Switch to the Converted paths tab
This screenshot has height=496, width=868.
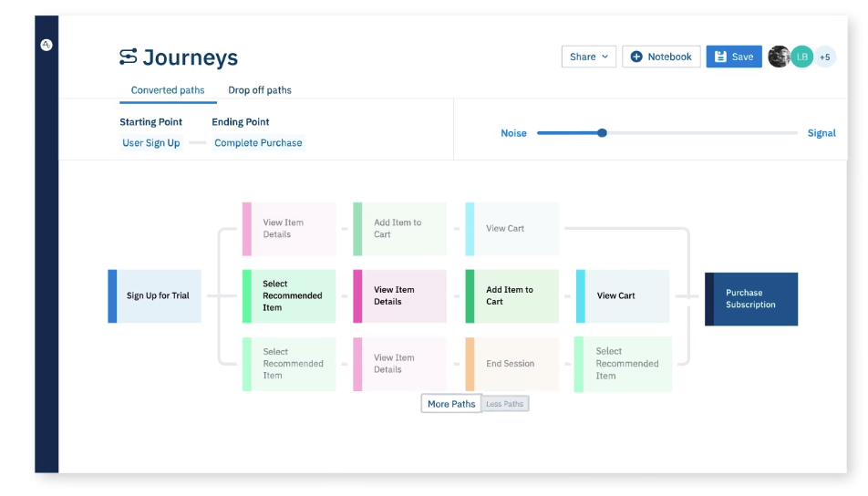point(168,90)
